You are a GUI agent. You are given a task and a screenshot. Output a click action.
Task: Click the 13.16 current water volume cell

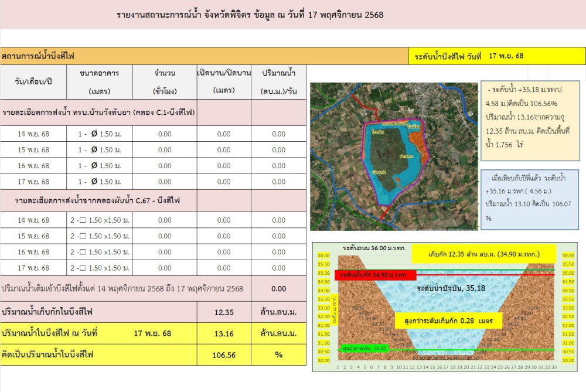coord(224,333)
